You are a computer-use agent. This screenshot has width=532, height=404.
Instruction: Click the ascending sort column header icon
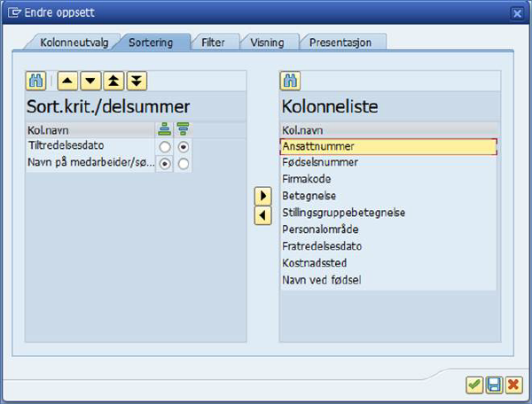point(165,129)
